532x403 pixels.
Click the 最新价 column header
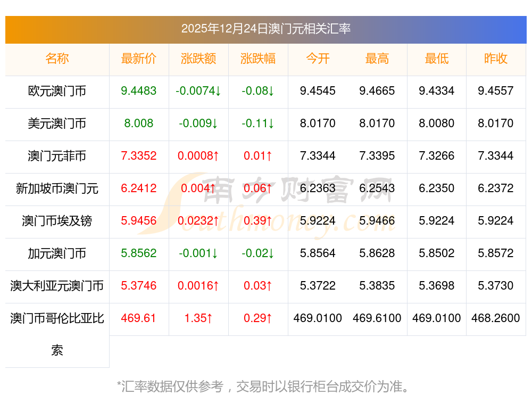[x=139, y=59]
